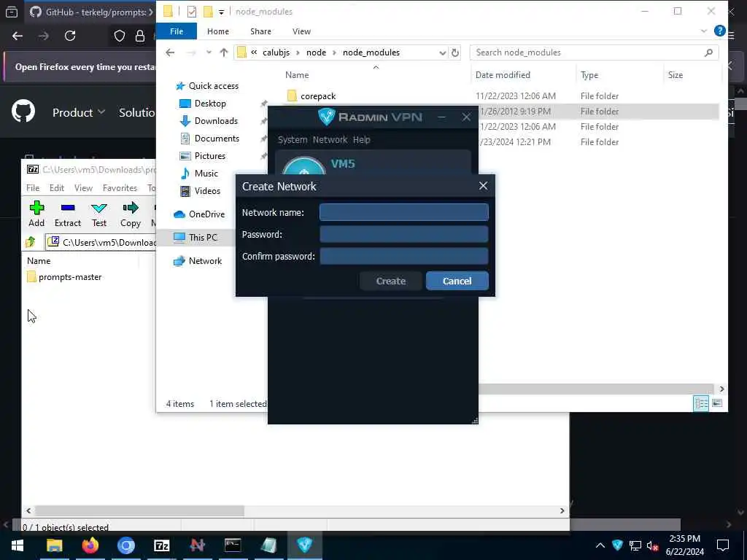Image resolution: width=747 pixels, height=560 pixels.
Task: Sort by Size column header
Action: (675, 75)
